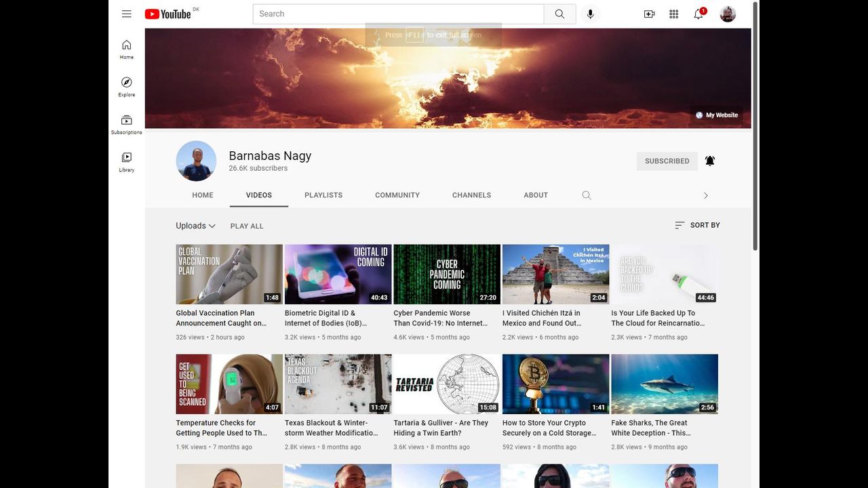The image size is (868, 488).
Task: Activate voice search microphone
Action: (590, 14)
